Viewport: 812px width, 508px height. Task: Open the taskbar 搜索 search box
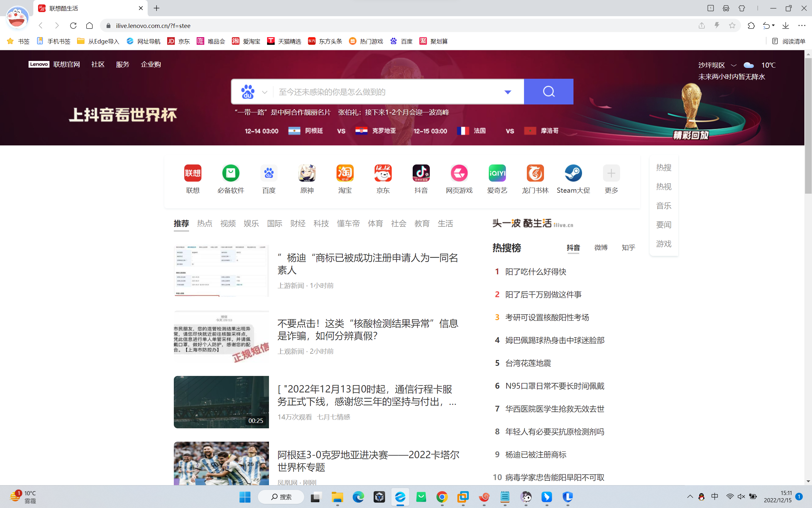tap(281, 497)
